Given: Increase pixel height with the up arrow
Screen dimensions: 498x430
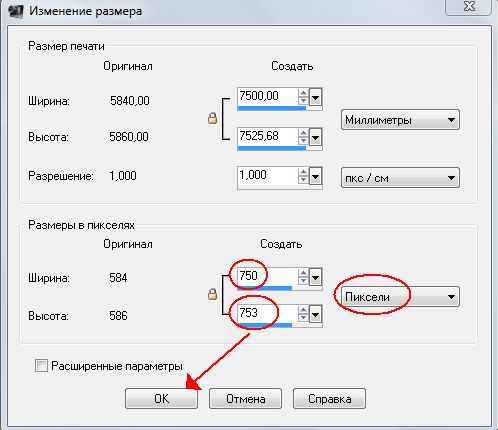Looking at the screenshot, I should [x=303, y=310].
